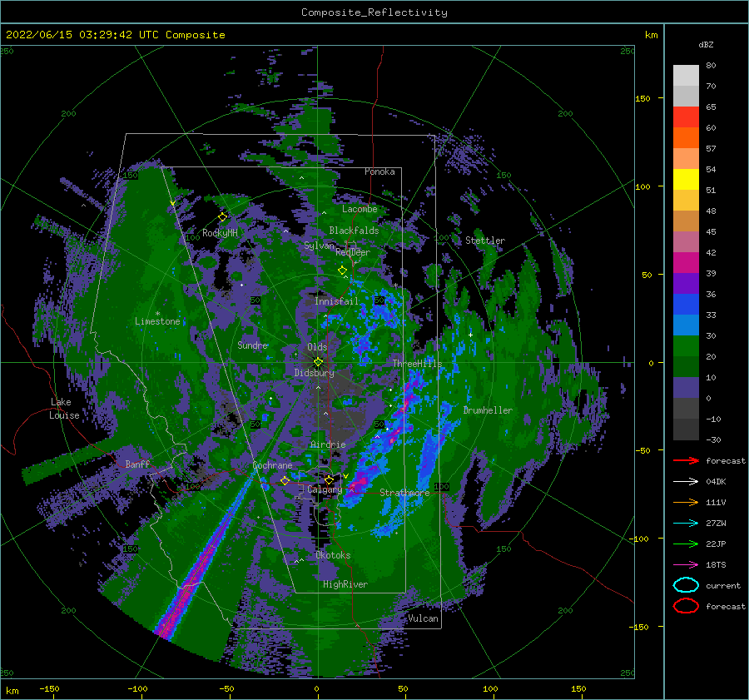The height and width of the screenshot is (700, 749).
Task: Click the -150 tick on the bottom axis
Action: coord(49,688)
